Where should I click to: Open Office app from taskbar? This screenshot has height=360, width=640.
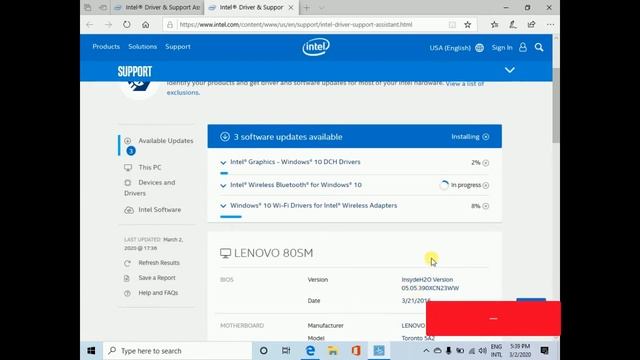click(x=356, y=351)
